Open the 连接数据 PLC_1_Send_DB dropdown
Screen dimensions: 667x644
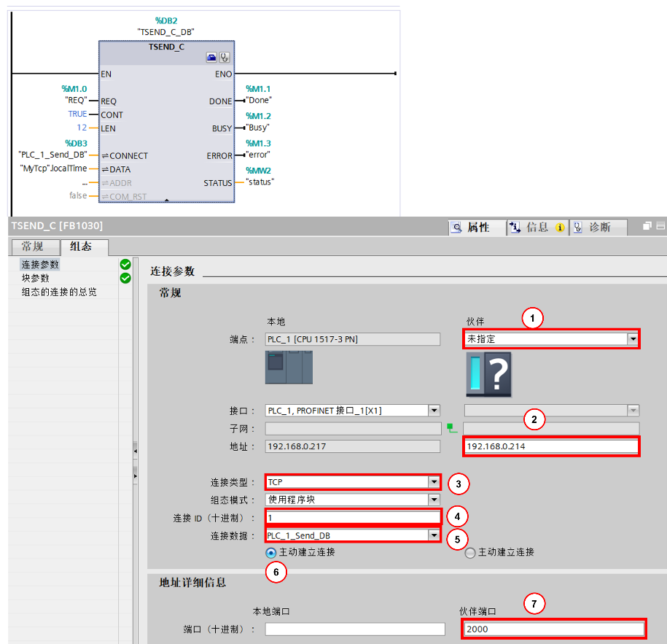[434, 535]
